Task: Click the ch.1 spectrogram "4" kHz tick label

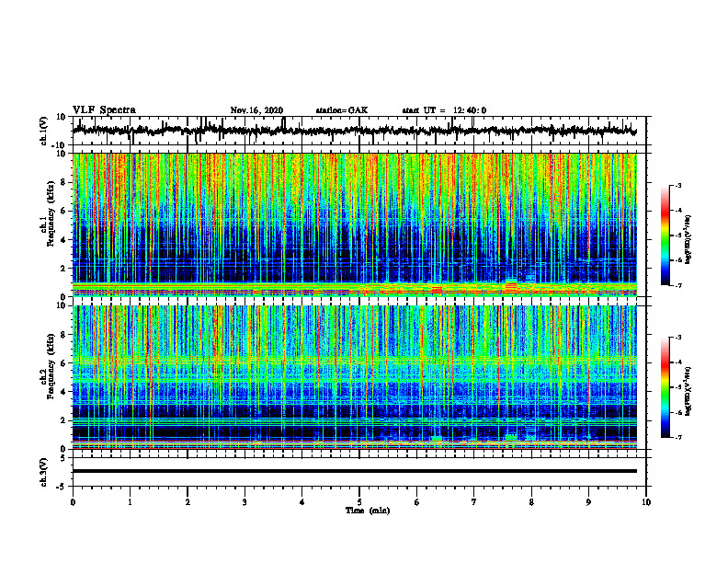Action: [63, 240]
